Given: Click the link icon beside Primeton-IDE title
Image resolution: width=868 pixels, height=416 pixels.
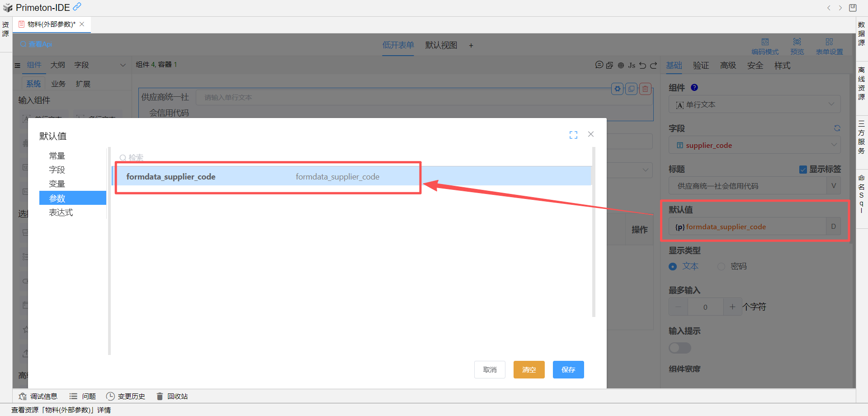Looking at the screenshot, I should [x=77, y=6].
